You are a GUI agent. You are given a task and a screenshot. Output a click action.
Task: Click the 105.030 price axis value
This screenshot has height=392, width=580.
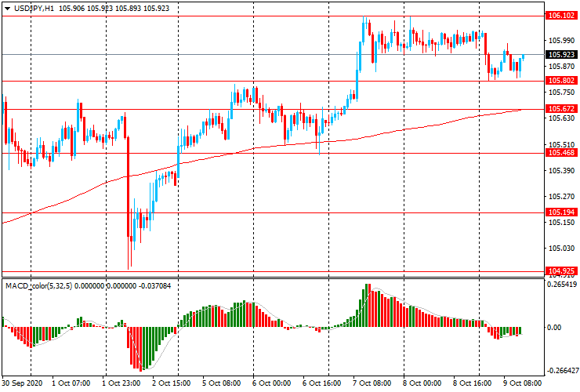click(x=561, y=249)
